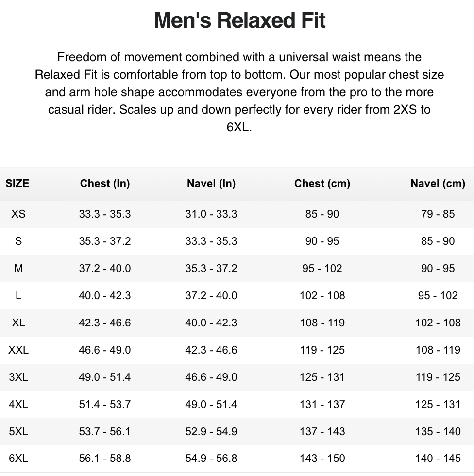The width and height of the screenshot is (474, 476).
Task: Click the Relaxed Fit description paragraph
Action: pos(239,92)
